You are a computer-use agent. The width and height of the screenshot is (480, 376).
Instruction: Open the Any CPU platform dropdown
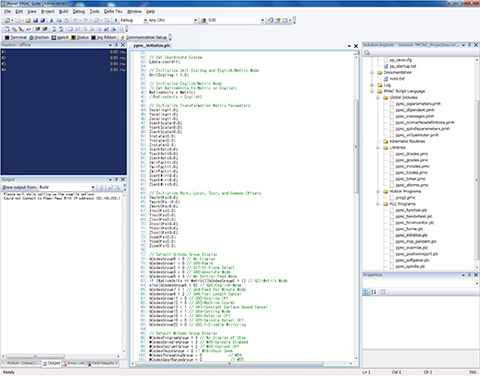[x=196, y=20]
